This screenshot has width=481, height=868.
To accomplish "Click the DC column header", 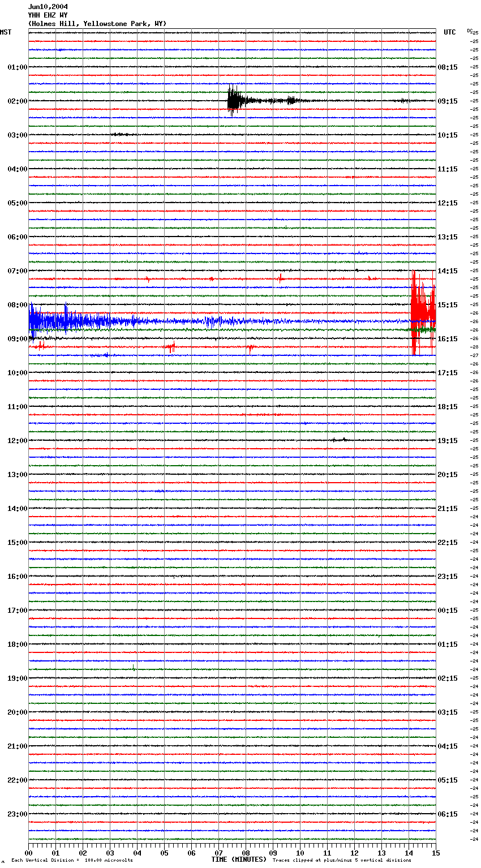I will [470, 31].
